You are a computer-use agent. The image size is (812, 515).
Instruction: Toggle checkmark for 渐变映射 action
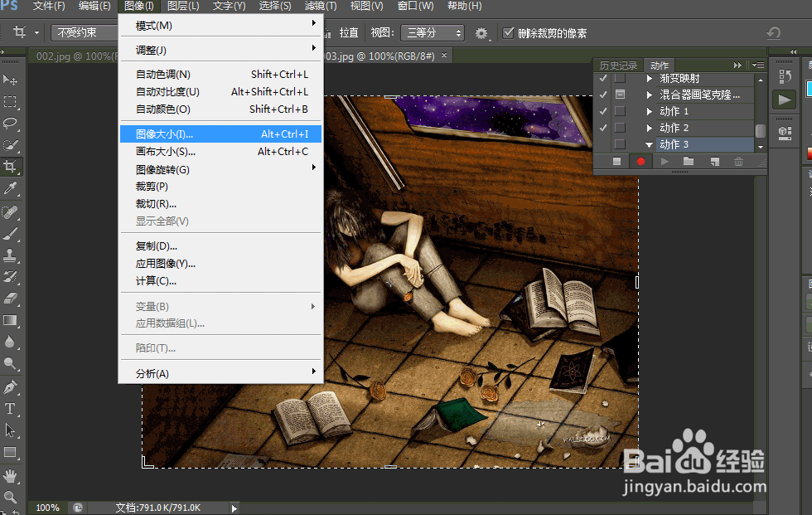[603, 78]
